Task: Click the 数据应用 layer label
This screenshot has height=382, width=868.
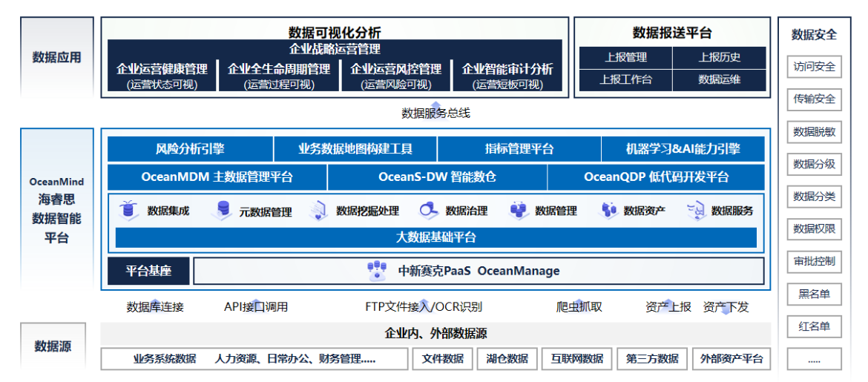Action: click(x=56, y=57)
